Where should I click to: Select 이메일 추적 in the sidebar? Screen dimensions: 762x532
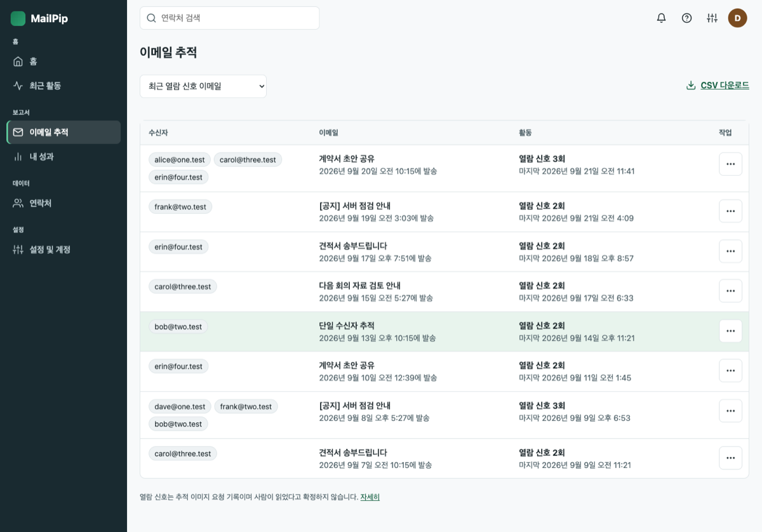pos(63,132)
